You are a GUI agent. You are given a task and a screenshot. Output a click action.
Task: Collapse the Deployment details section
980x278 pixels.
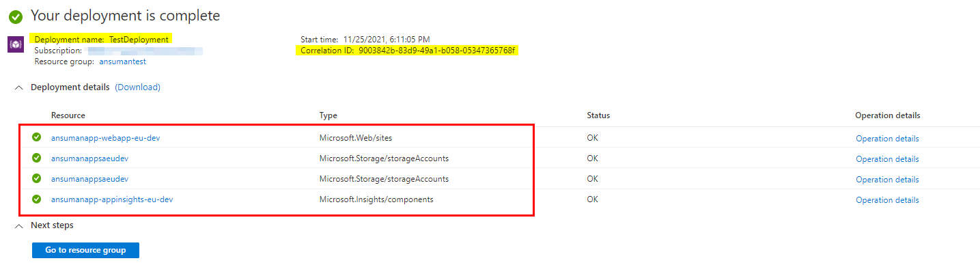click(x=18, y=87)
